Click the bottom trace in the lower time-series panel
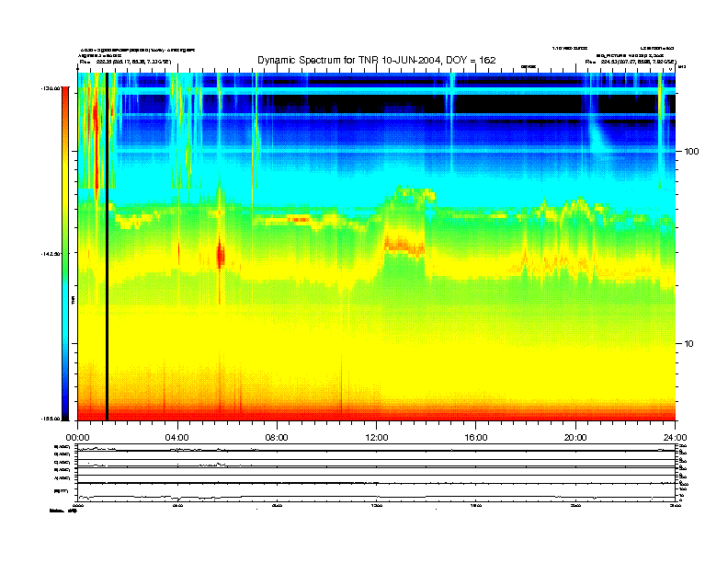Viewport: 728px width, 563px height. [377, 497]
